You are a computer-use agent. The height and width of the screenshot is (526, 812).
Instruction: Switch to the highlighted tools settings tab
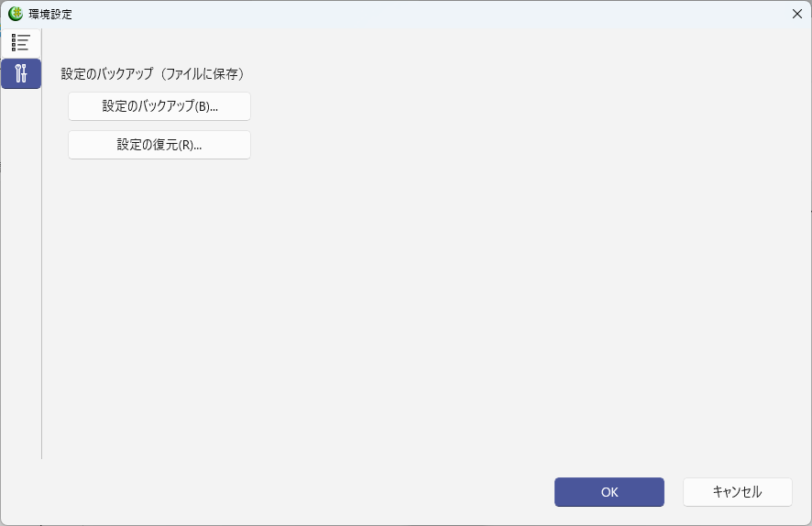(x=20, y=73)
